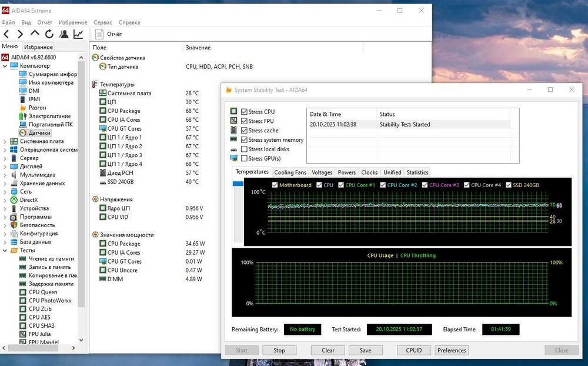Click the up-level arrow toolbar icon
The height and width of the screenshot is (366, 588).
tap(35, 34)
